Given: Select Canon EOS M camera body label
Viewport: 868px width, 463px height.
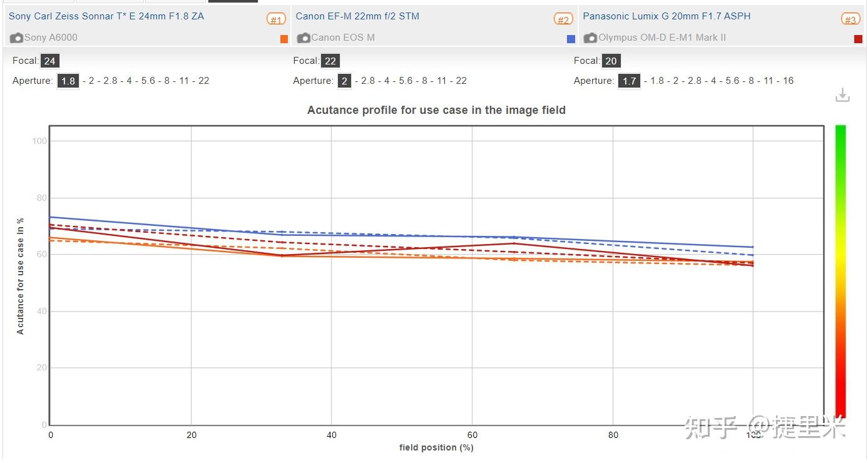Looking at the screenshot, I should click(343, 38).
